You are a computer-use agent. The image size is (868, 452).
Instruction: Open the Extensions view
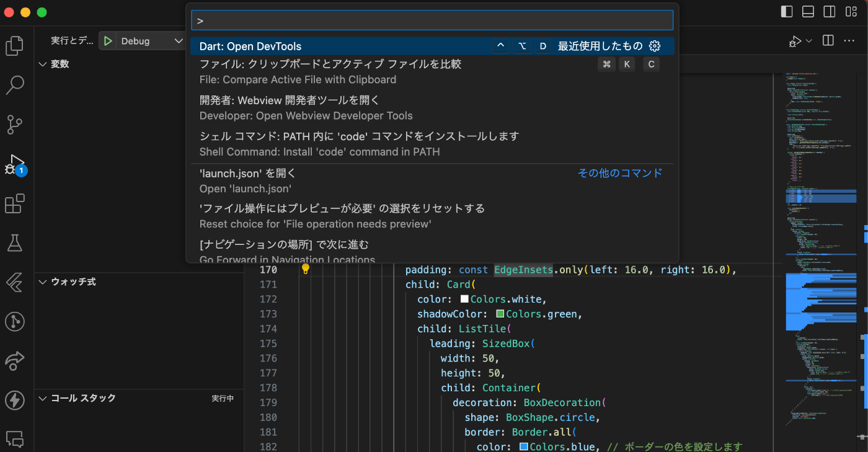(15, 203)
